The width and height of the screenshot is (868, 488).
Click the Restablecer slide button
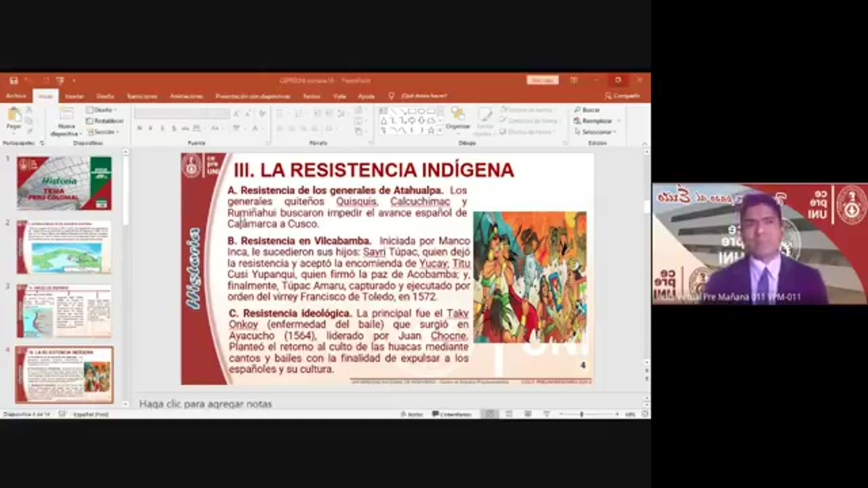tap(105, 121)
